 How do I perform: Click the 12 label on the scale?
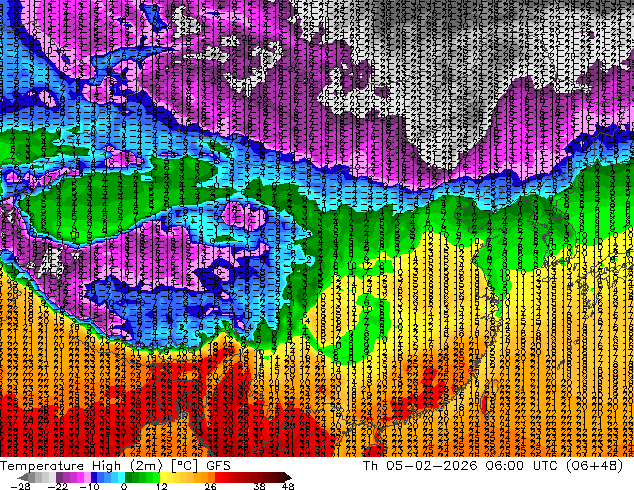point(162,486)
